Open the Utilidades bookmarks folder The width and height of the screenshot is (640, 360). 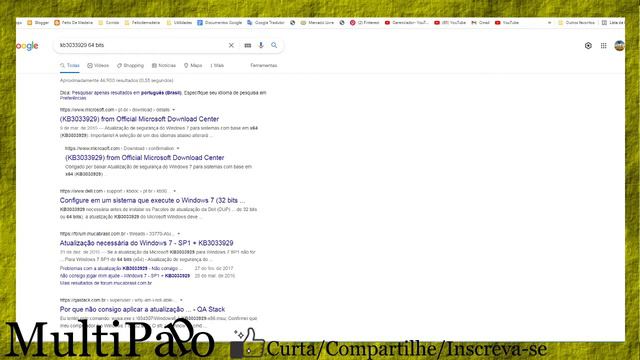tap(179, 23)
